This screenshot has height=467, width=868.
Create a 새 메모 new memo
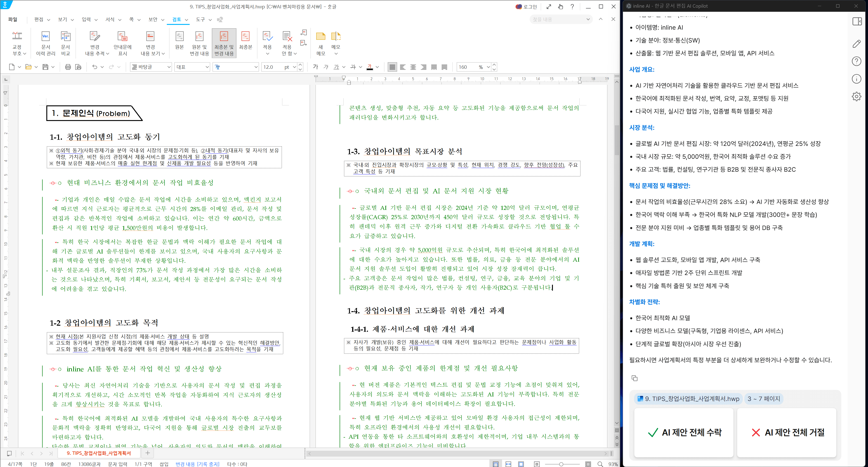pos(321,42)
